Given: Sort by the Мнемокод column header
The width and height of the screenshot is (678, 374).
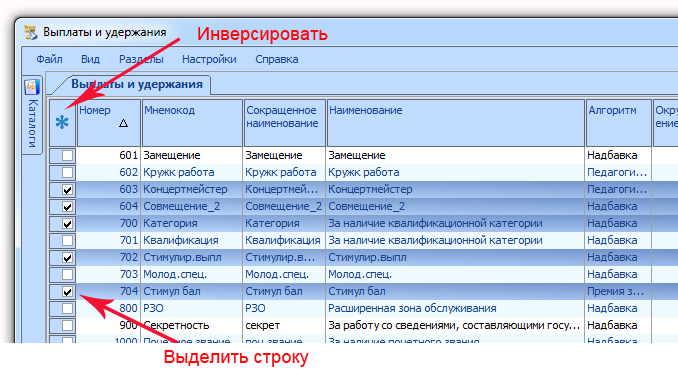Looking at the screenshot, I should (192, 123).
